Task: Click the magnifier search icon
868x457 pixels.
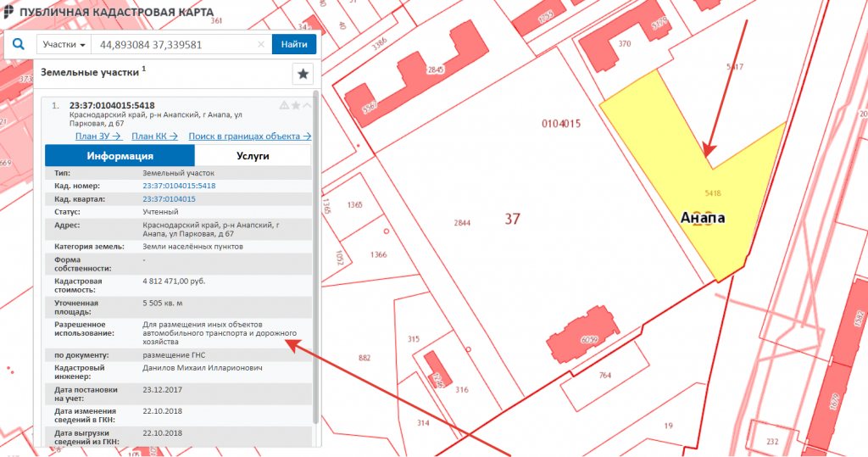Action: click(x=19, y=44)
